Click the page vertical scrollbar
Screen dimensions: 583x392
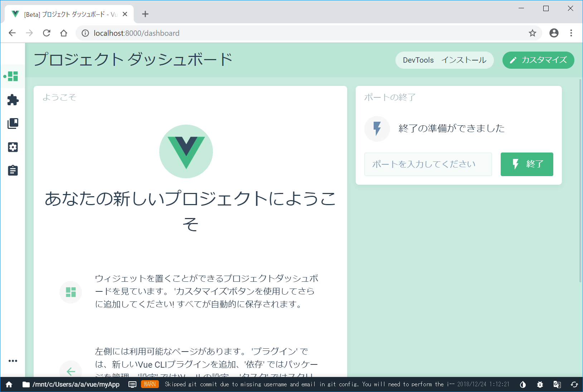[x=580, y=181]
